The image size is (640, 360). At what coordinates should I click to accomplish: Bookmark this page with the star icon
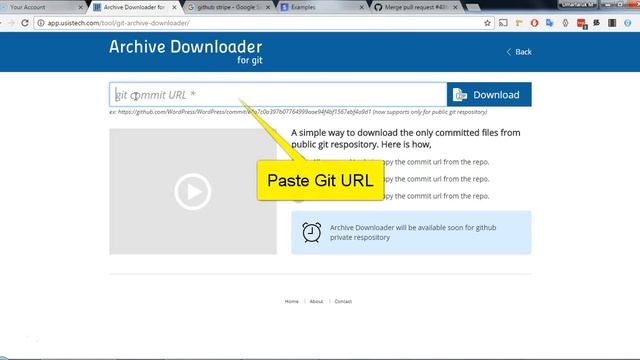pos(487,23)
